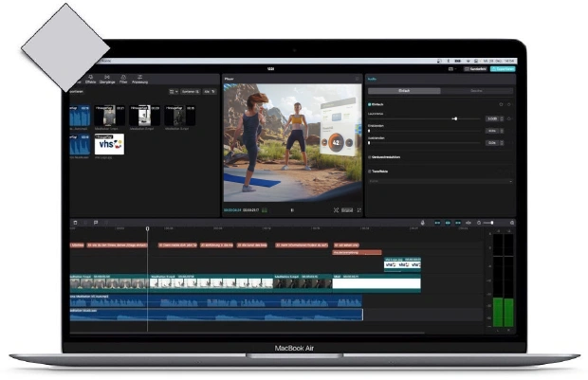The width and height of the screenshot is (588, 380).
Task: Enable the Geräuschreduktion checkbox
Action: click(x=370, y=156)
